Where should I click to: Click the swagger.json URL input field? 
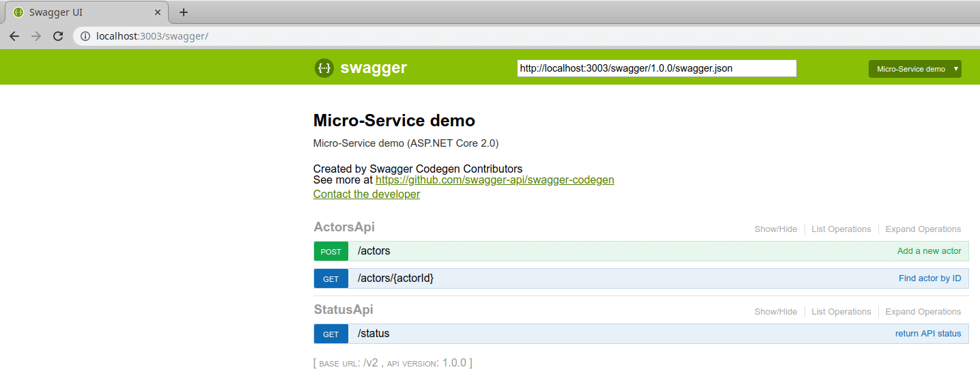click(x=657, y=68)
